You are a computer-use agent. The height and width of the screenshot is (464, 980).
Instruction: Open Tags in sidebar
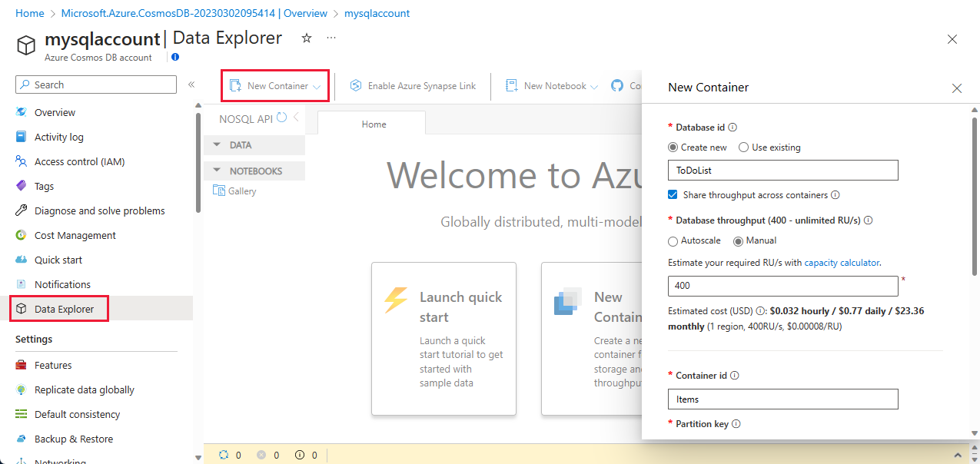tap(44, 186)
